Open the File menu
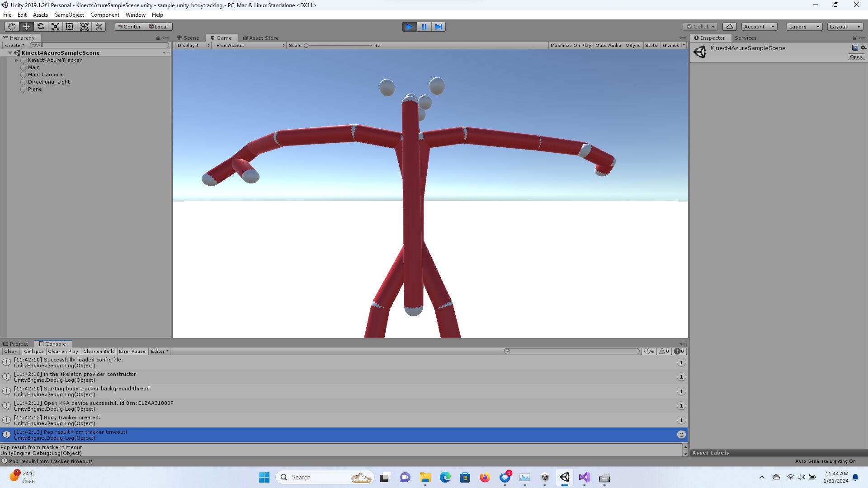868x488 pixels. coord(7,15)
